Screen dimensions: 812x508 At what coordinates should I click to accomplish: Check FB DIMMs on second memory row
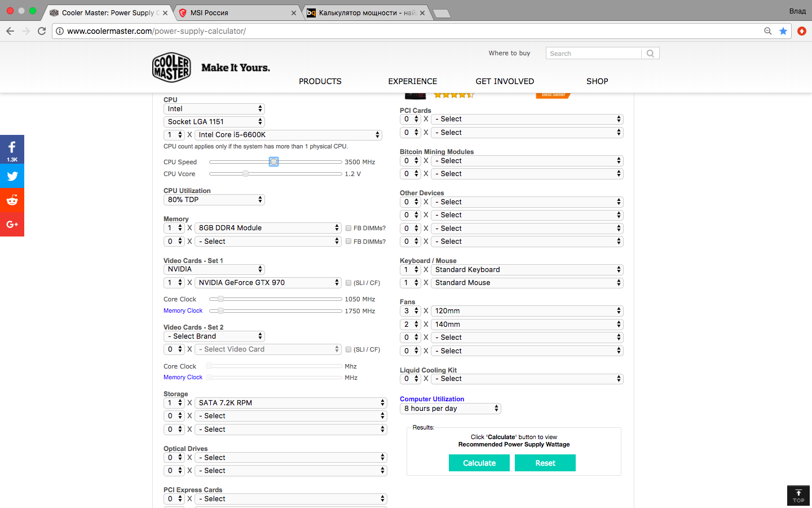(348, 242)
